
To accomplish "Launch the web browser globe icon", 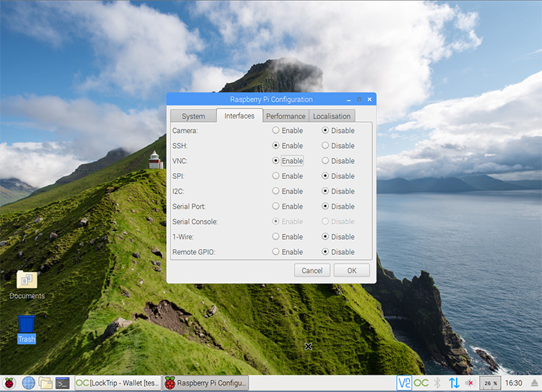I will 28,383.
